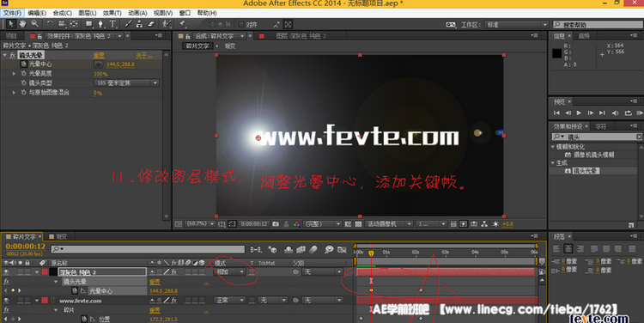Center align paragraph text icon
Screen dimensions: 644x323
click(x=568, y=248)
